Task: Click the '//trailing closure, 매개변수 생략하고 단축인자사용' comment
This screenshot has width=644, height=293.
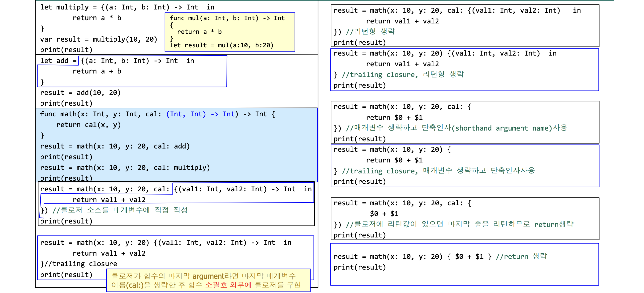Action: [x=438, y=171]
